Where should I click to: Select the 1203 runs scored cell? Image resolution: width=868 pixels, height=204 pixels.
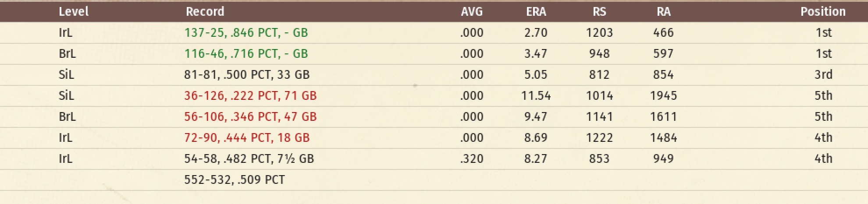click(x=599, y=32)
